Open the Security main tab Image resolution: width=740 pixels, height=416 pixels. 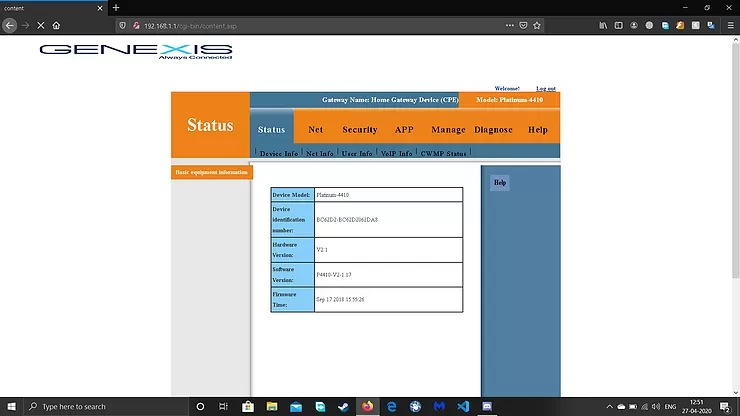tap(360, 129)
